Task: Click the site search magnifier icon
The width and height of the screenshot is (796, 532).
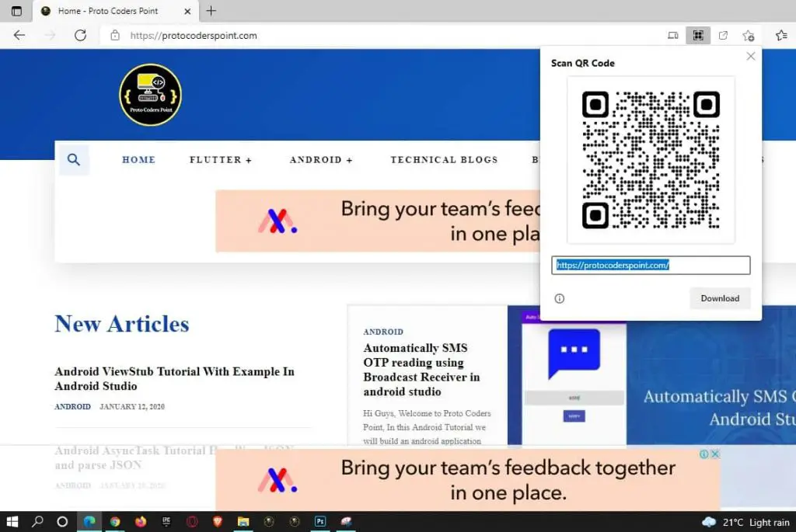Action: pos(74,160)
